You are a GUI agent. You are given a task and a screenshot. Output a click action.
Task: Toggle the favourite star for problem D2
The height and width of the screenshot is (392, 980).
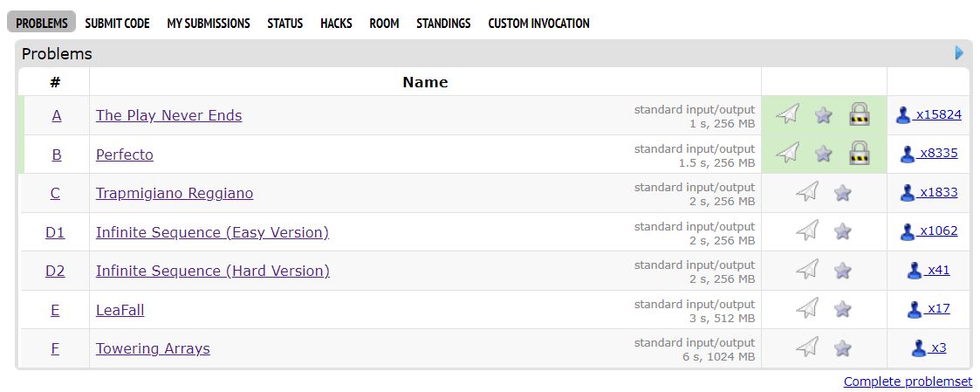[x=843, y=270]
